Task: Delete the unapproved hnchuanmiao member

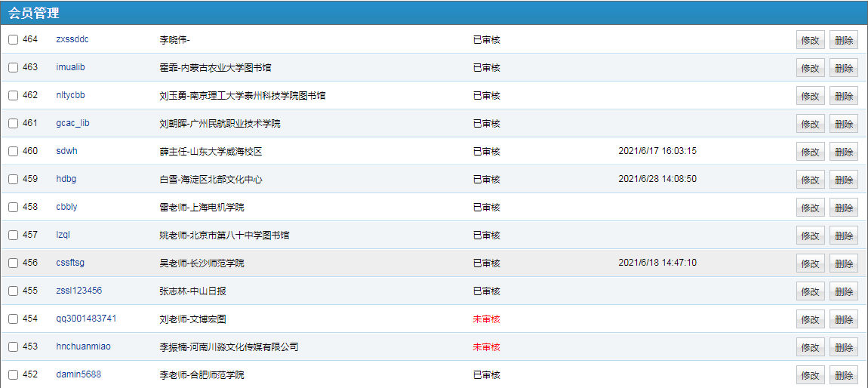Action: (843, 347)
